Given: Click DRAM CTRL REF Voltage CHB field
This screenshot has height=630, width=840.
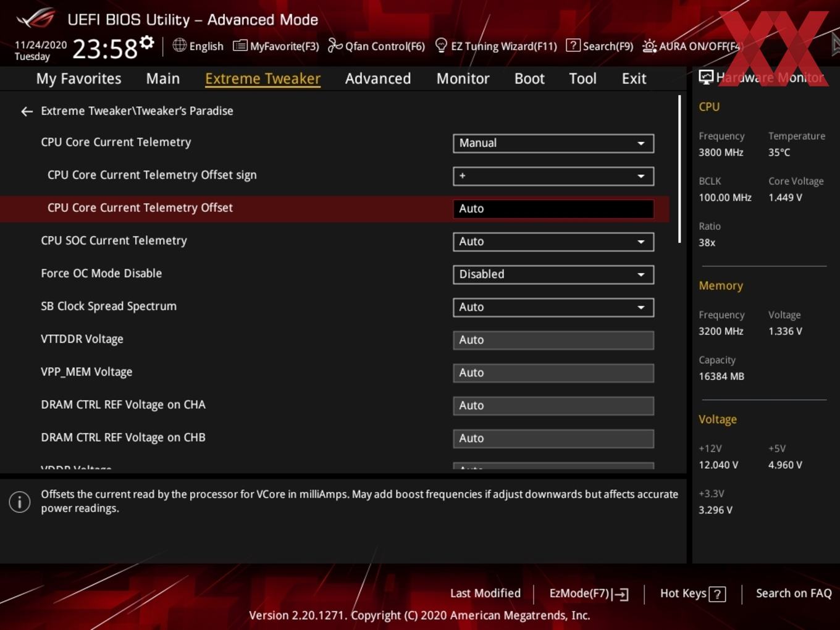Looking at the screenshot, I should click(553, 438).
